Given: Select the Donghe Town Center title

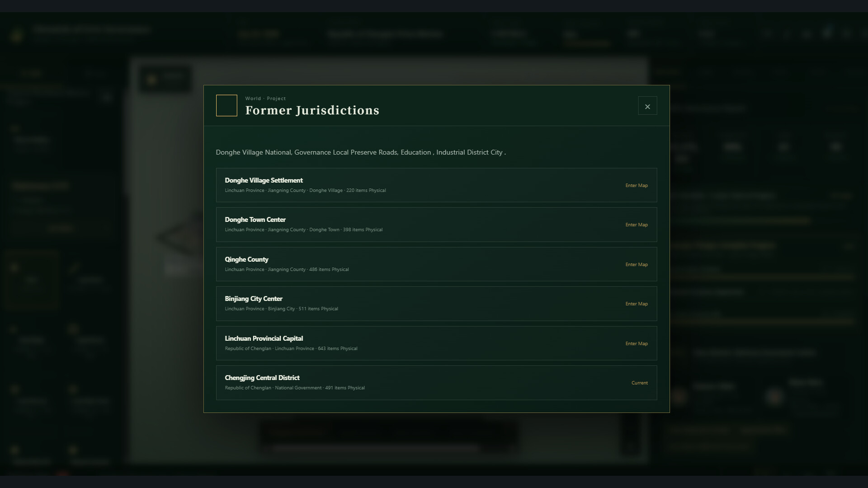Looking at the screenshot, I should tap(255, 220).
